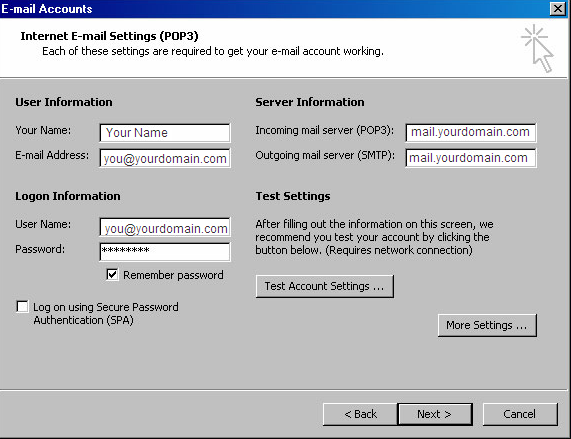
Task: Click the Internet E-mail Settings (POP3) heading
Action: tap(109, 36)
